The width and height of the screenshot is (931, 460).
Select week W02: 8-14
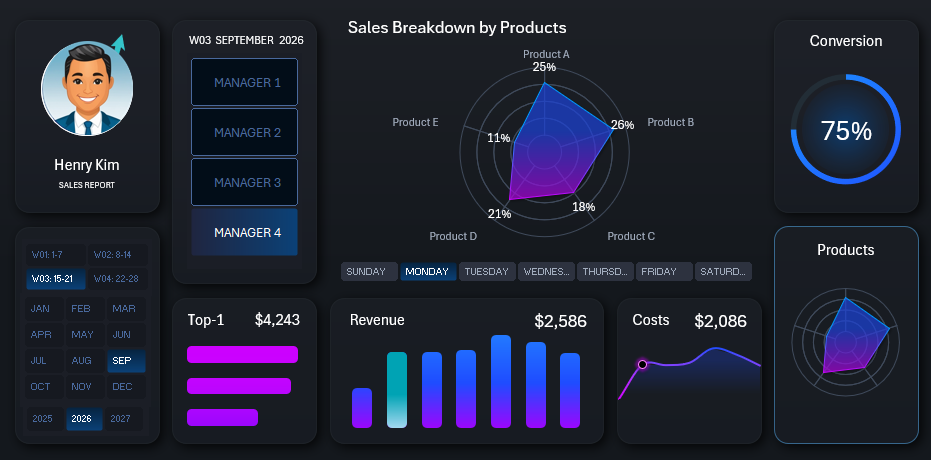(x=115, y=255)
